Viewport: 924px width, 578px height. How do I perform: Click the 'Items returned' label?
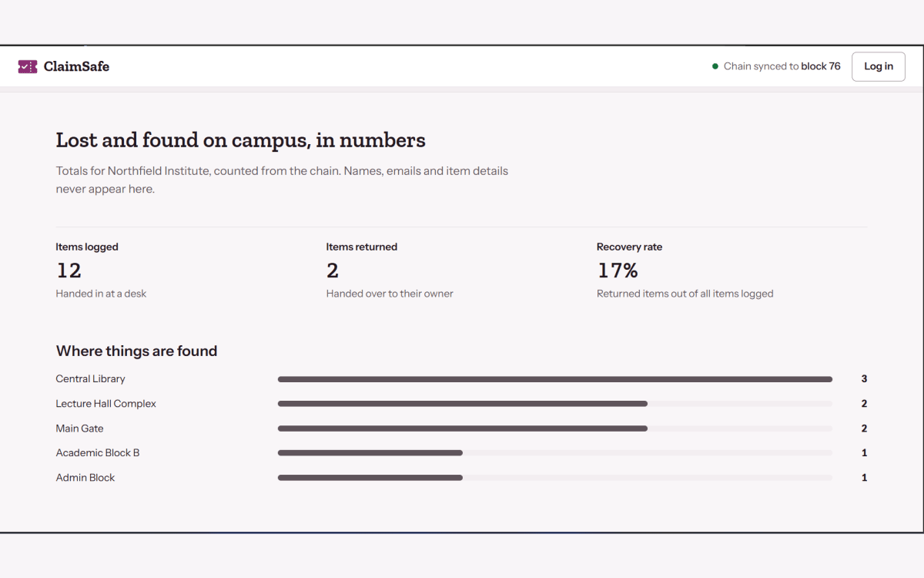pyautogui.click(x=362, y=247)
